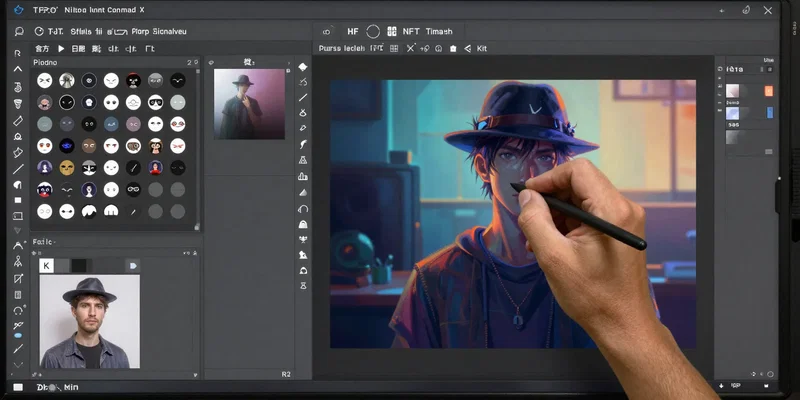Expand the chevron-down at left toolbar bottom
This screenshot has height=400, width=800.
[18, 365]
